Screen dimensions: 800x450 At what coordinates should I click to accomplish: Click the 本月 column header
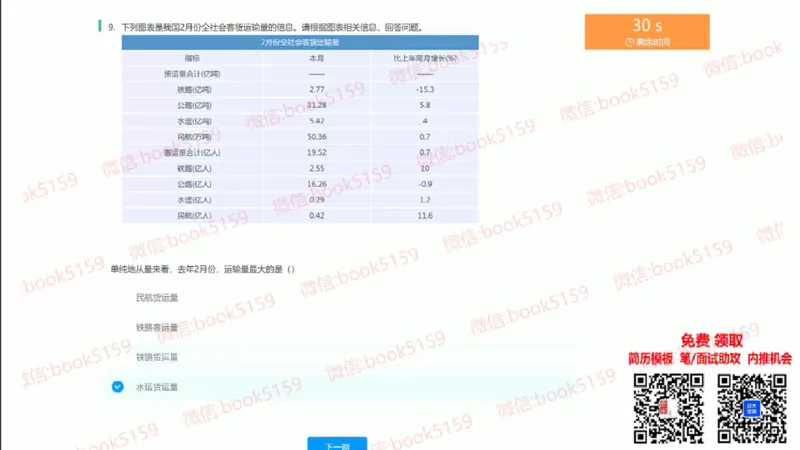click(x=316, y=58)
